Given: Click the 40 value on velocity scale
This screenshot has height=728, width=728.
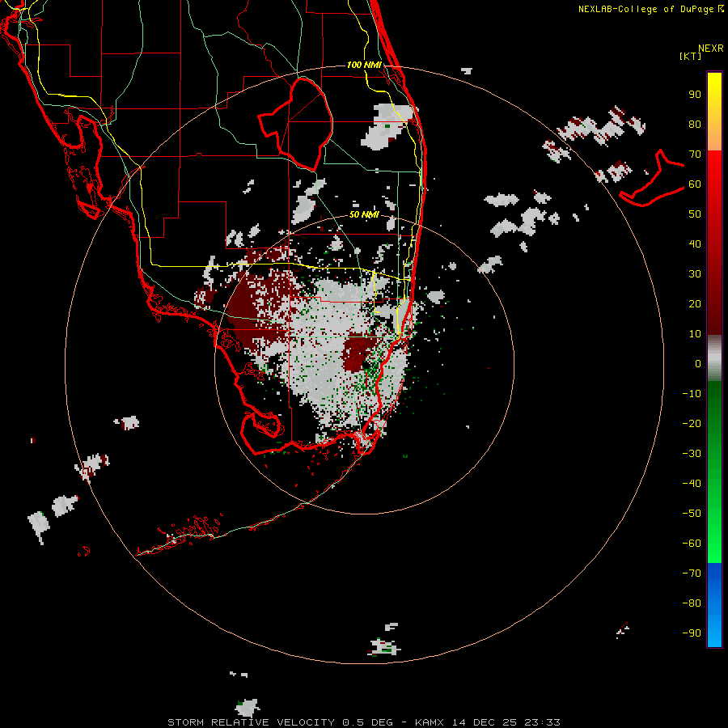Looking at the screenshot, I should (x=695, y=243).
